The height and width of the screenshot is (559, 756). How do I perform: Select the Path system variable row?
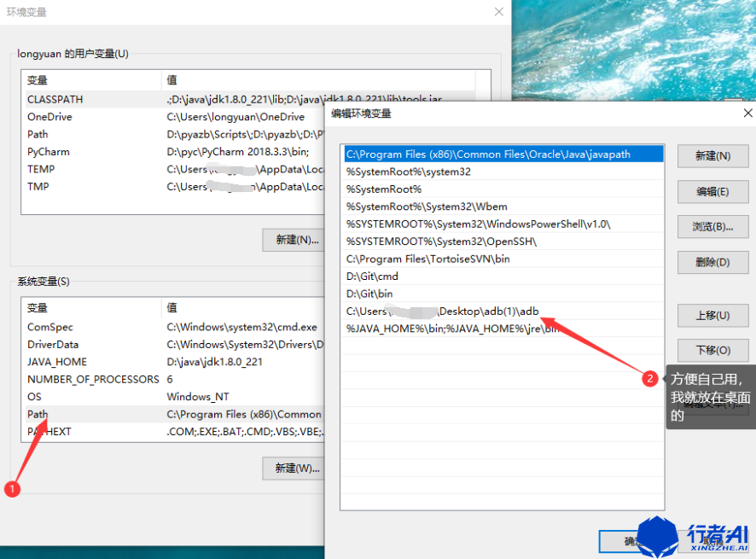pos(175,414)
